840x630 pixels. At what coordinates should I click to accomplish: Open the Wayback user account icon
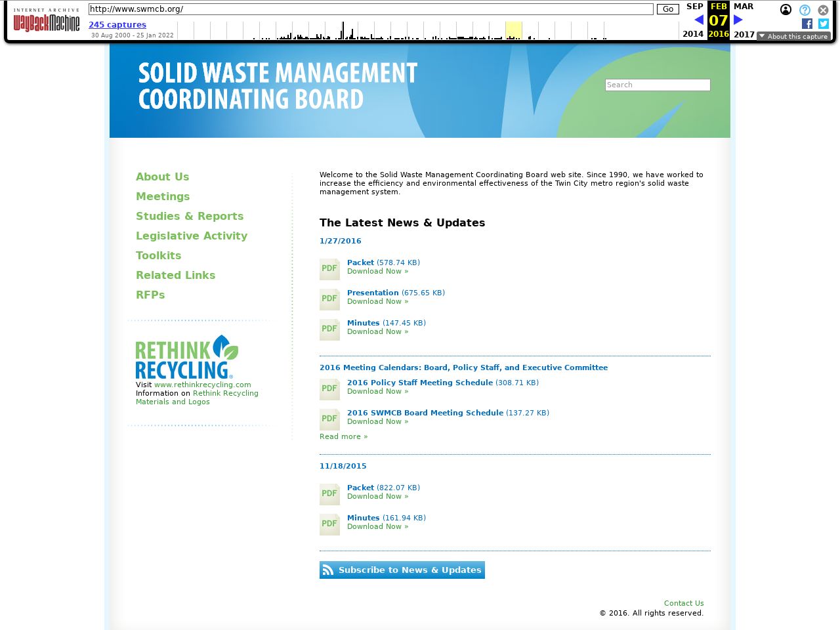tap(786, 10)
